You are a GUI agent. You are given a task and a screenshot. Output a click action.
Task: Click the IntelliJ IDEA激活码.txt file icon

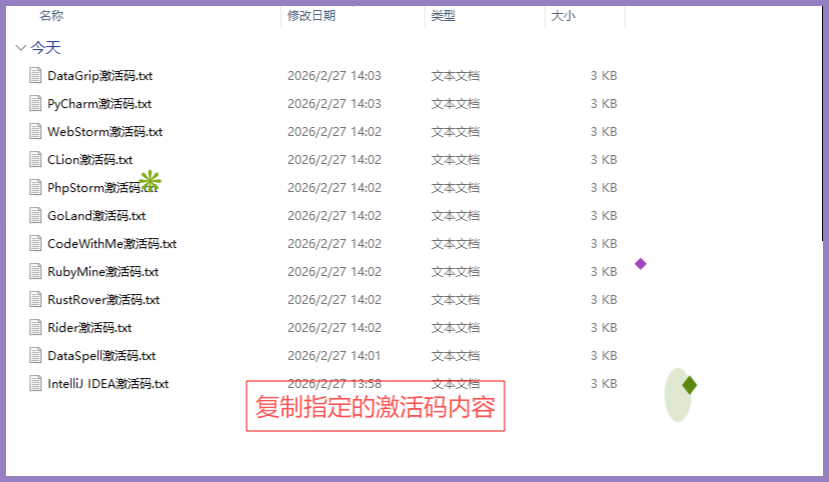35,384
